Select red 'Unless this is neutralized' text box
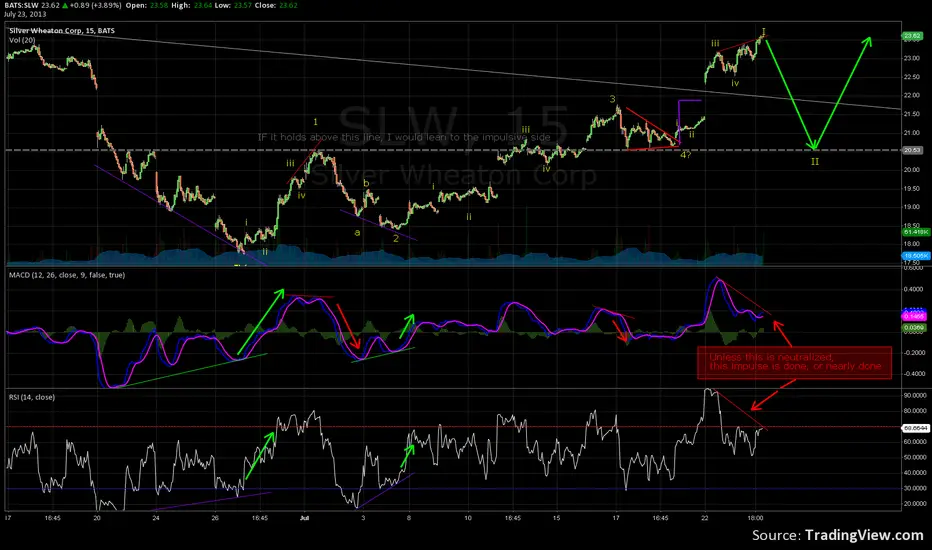932x550 pixels. (x=795, y=363)
